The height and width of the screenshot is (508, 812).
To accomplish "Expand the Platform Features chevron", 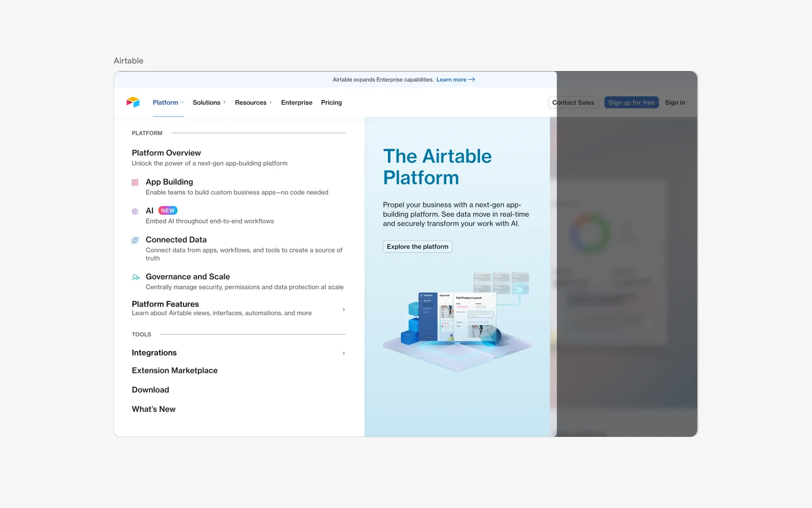I will click(x=344, y=309).
